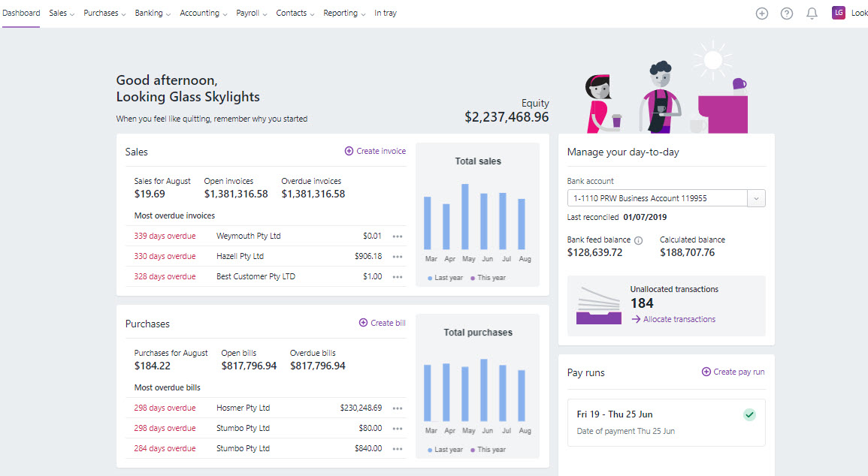
Task: Expand the Reporting menu
Action: click(x=344, y=14)
